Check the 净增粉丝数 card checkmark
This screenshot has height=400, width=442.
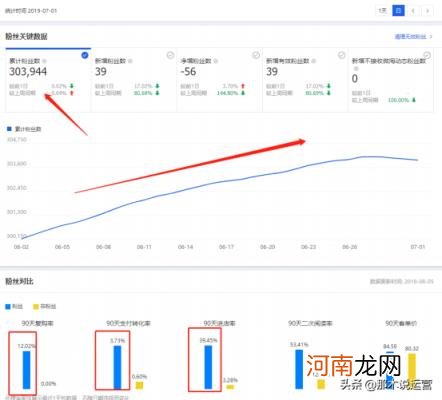pyautogui.click(x=256, y=55)
